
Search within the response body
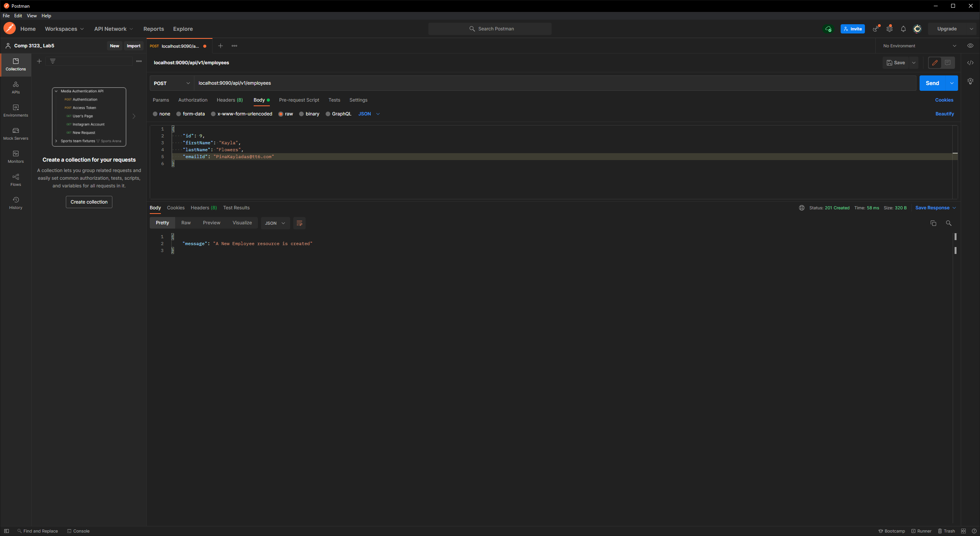point(948,223)
